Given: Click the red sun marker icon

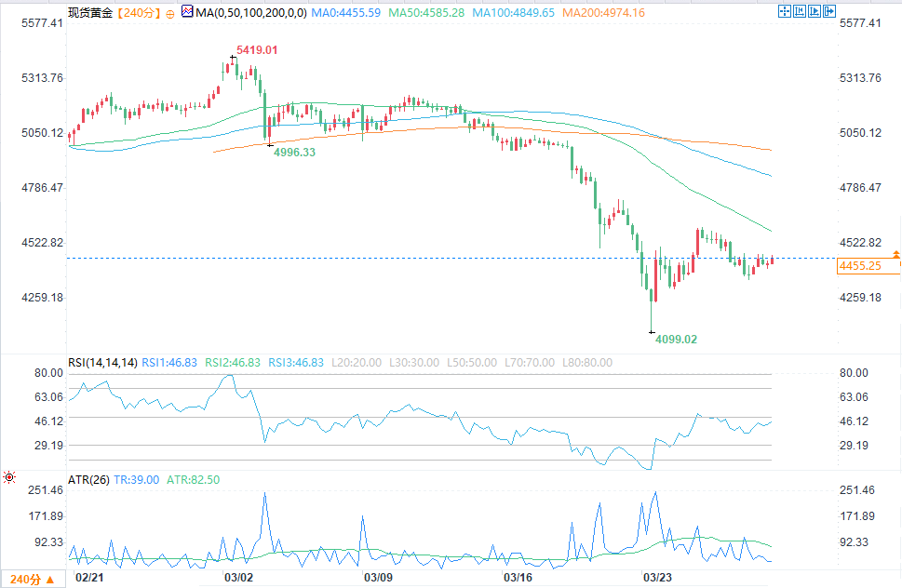Looking at the screenshot, I should pyautogui.click(x=9, y=477).
